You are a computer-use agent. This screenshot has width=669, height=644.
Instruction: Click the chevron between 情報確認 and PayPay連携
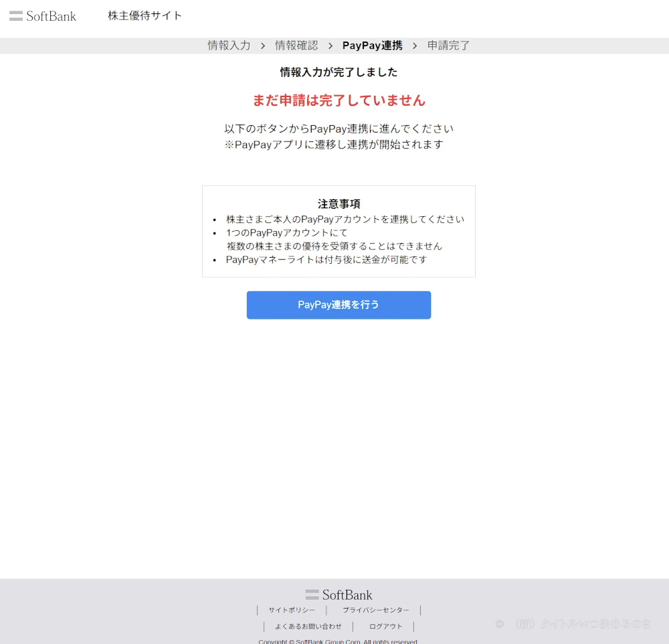tap(330, 46)
